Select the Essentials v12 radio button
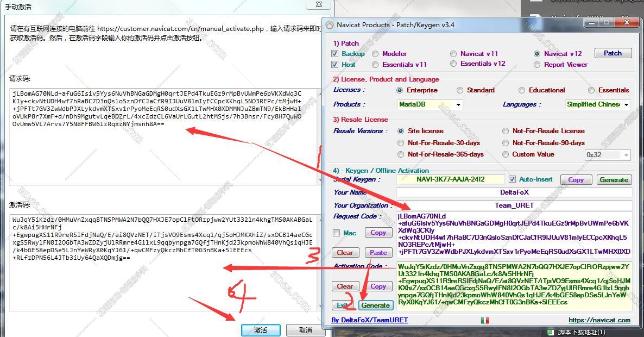Image resolution: width=644 pixels, height=337 pixels. point(453,64)
